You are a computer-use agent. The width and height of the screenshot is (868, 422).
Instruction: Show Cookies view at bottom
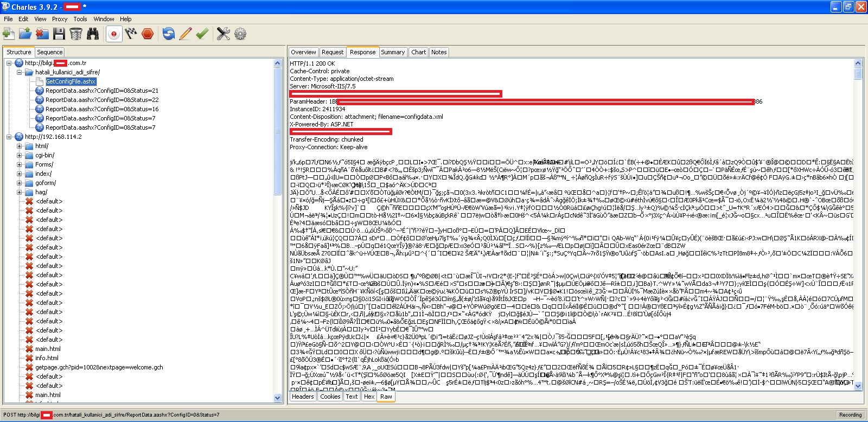pyautogui.click(x=330, y=397)
